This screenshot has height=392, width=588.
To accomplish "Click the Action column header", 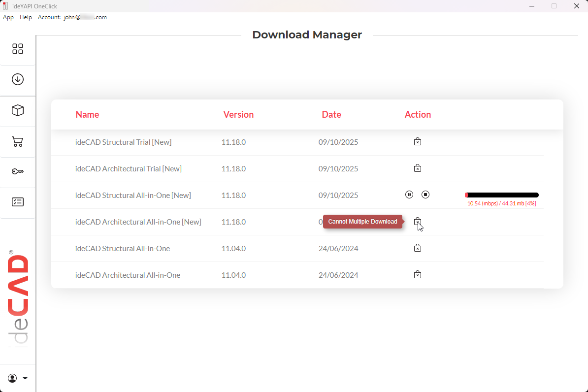I will tap(418, 114).
